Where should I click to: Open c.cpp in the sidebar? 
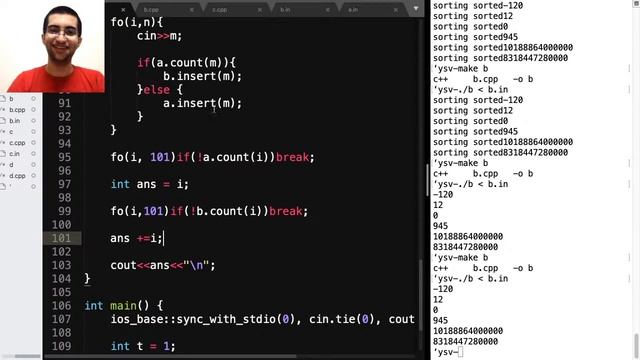[17, 143]
